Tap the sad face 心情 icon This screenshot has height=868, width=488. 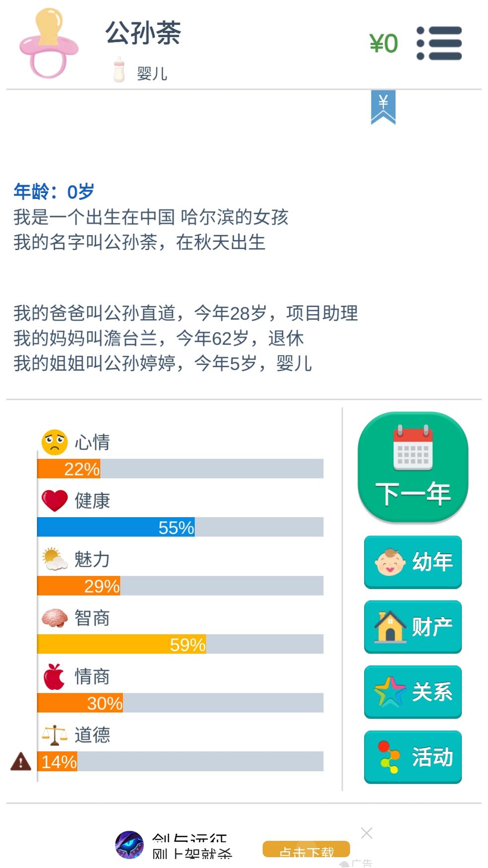[x=55, y=442]
